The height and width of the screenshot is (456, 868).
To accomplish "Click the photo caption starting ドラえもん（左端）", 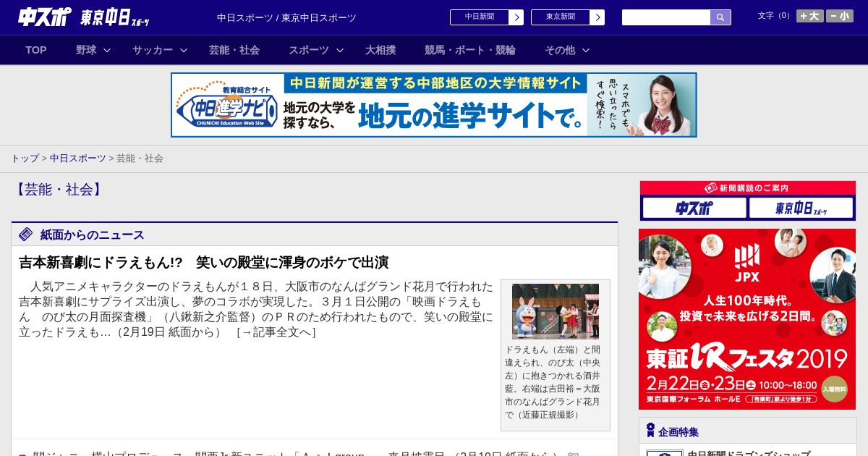I will [553, 381].
